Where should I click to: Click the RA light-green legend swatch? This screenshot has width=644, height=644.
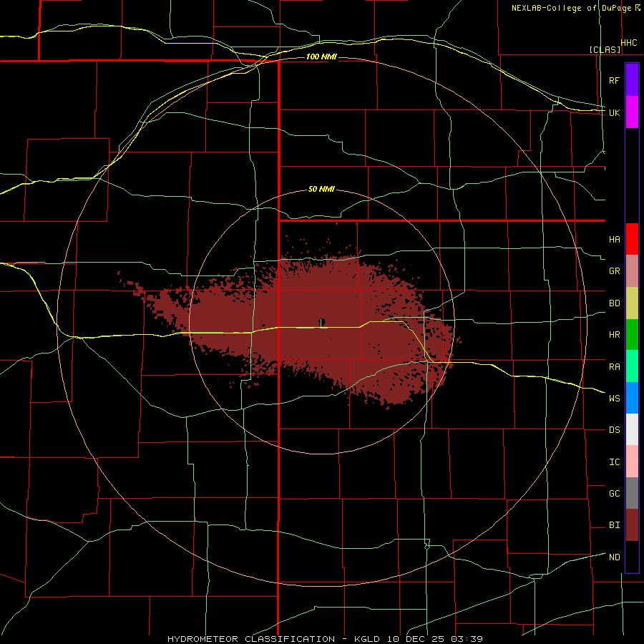point(632,366)
